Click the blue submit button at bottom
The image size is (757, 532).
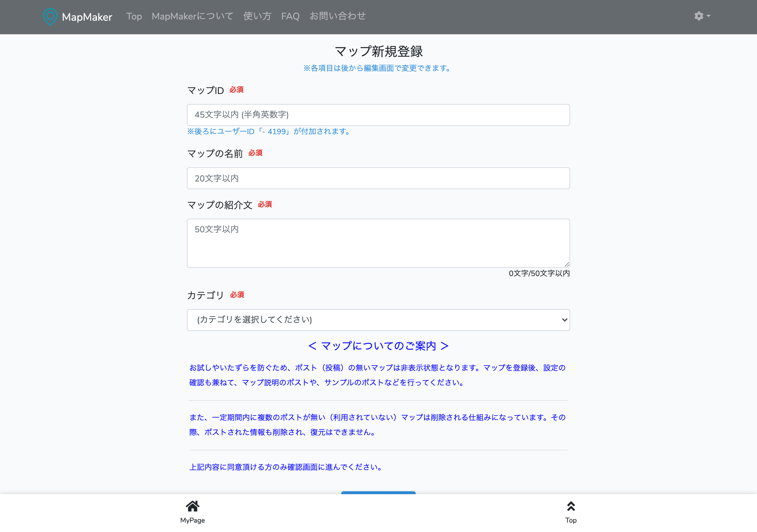[378, 492]
